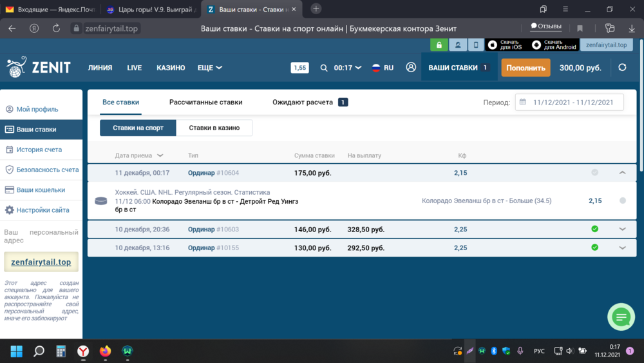Click personal address link zenfairytail.top

[41, 262]
